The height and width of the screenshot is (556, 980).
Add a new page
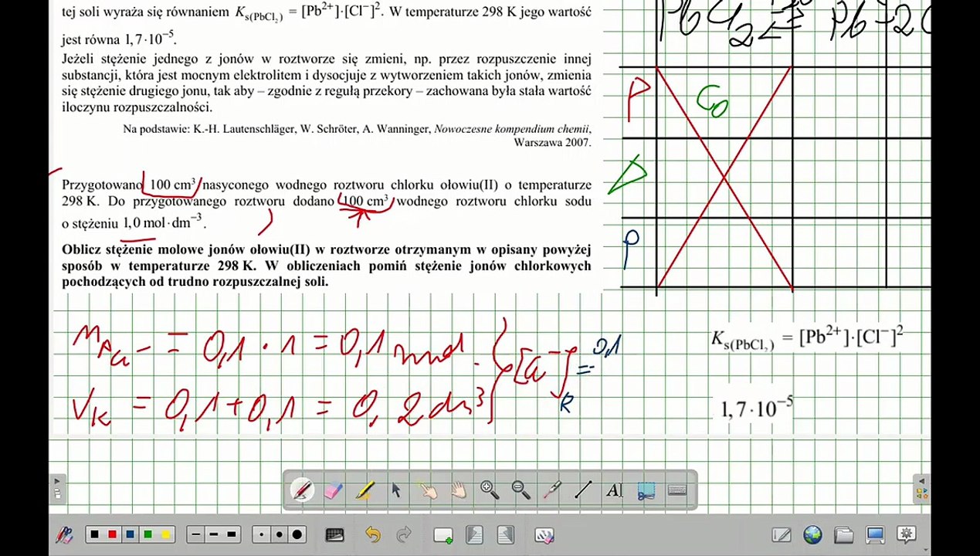tap(443, 534)
